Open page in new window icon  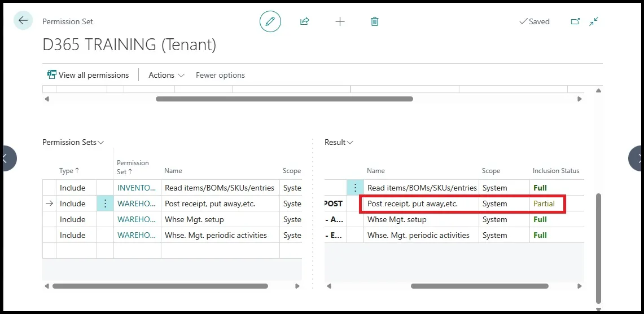click(575, 21)
